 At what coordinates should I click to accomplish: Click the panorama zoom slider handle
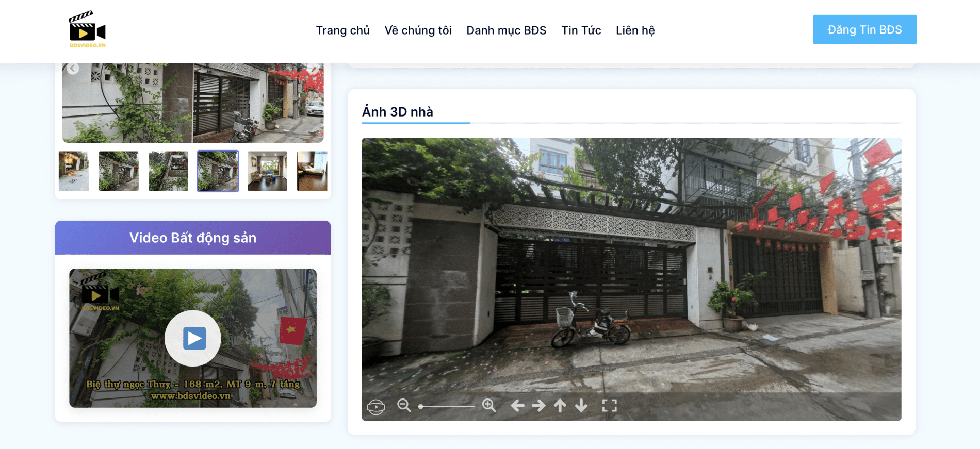coord(421,407)
